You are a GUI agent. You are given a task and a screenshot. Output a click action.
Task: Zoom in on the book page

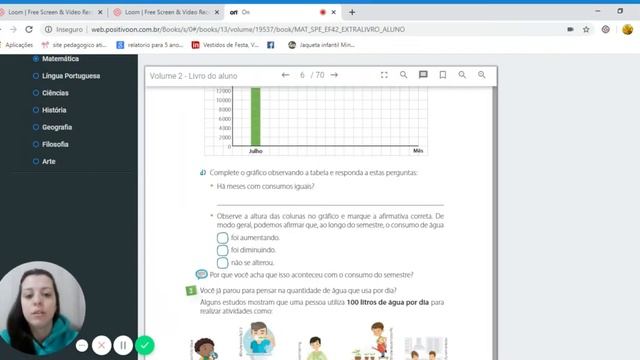pyautogui.click(x=462, y=75)
